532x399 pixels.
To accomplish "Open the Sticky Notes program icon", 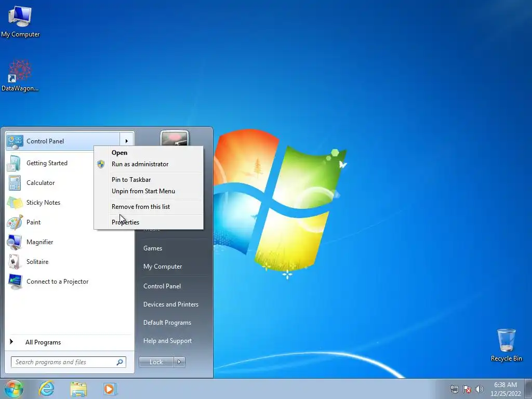I will (x=15, y=203).
